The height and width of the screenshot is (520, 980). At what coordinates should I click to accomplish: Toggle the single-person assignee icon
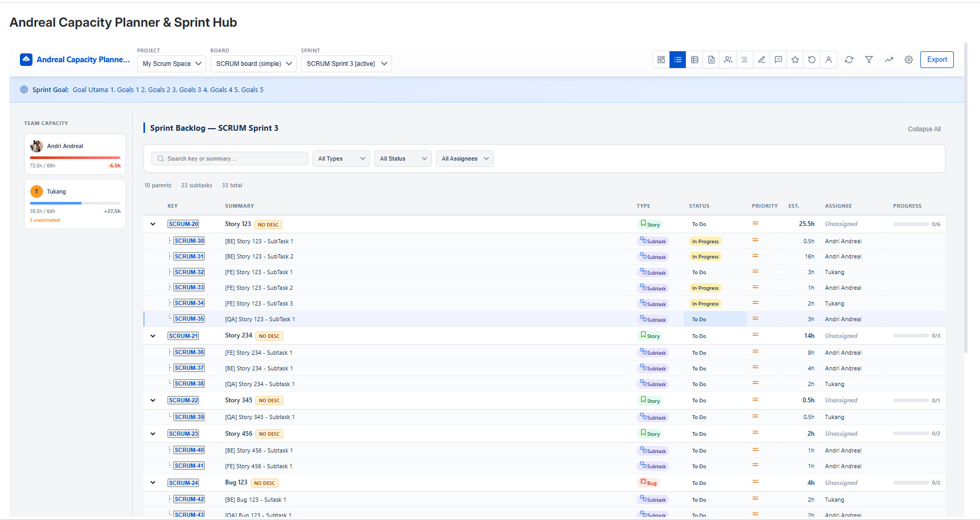point(828,59)
